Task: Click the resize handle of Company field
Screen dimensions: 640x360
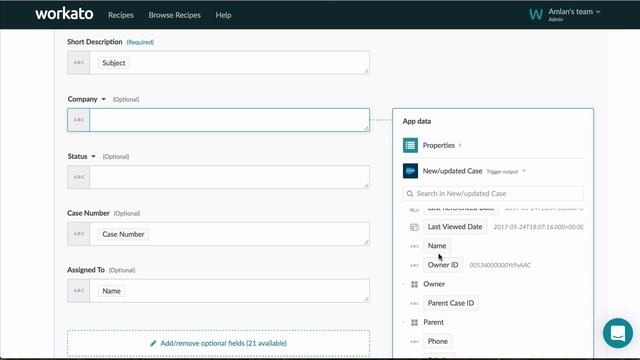Action: [366, 128]
